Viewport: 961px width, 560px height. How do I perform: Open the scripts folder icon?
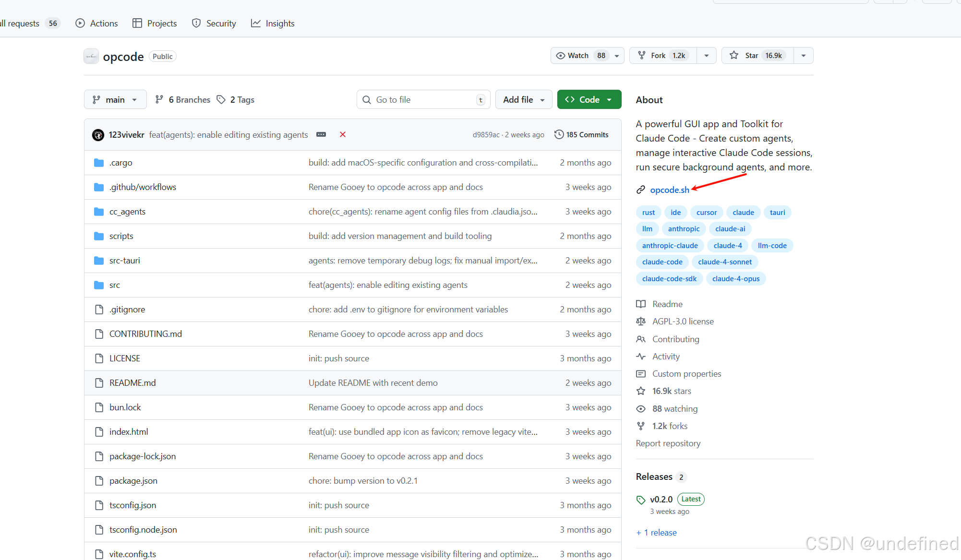99,236
